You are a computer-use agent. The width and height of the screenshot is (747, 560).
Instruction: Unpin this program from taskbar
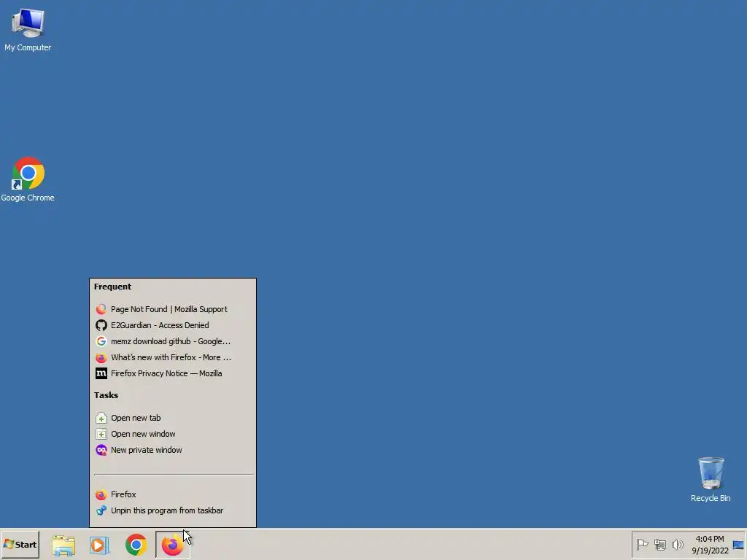pos(172,510)
